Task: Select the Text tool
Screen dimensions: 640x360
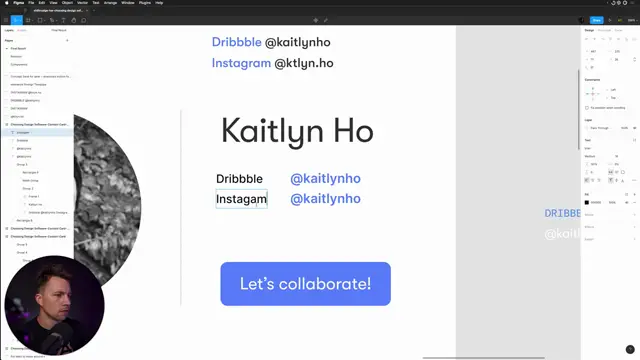Action: coord(63,20)
